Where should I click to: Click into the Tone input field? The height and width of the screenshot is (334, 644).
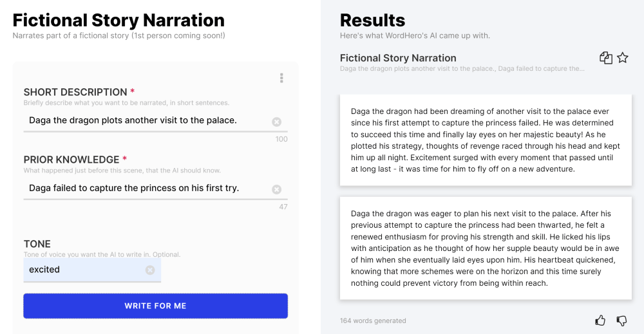tap(84, 270)
